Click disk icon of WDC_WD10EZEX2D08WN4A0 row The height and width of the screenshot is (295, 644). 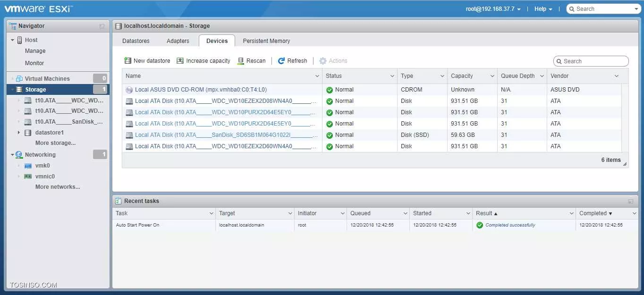[129, 101]
